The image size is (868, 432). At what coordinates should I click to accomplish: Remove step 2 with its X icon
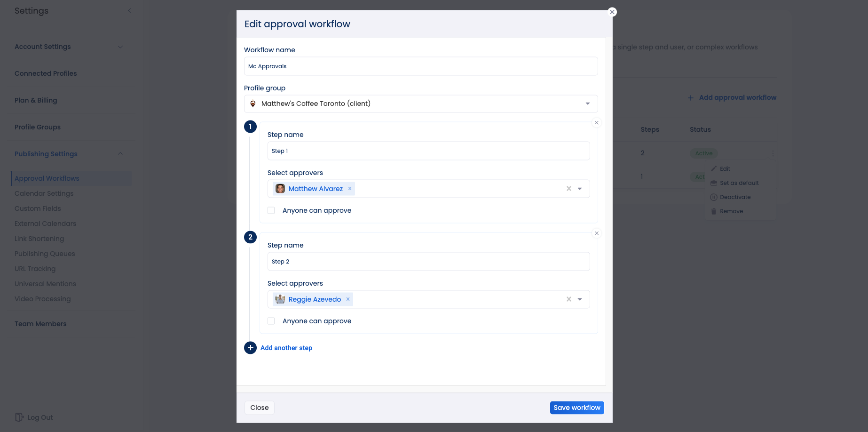(x=597, y=233)
